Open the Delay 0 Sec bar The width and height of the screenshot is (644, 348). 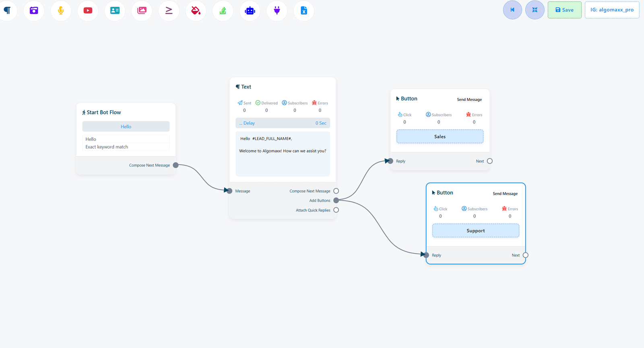[283, 123]
